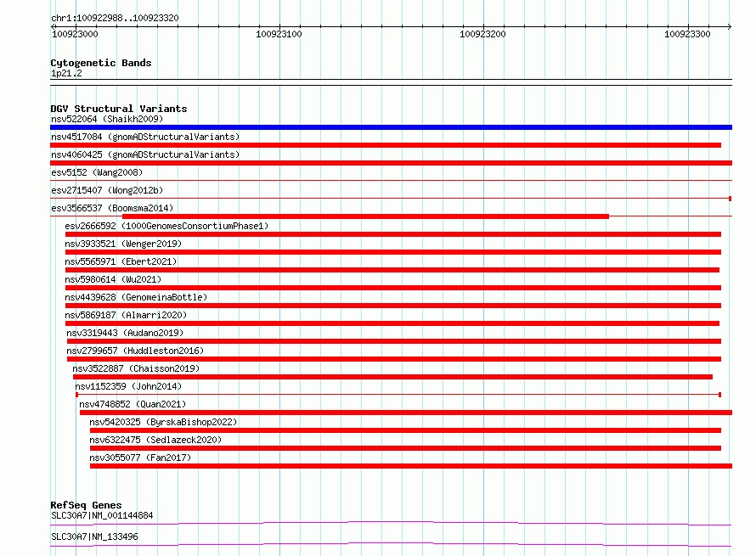Click ruler position 100923100
Viewport: 756px width, 556px height.
tap(279, 34)
